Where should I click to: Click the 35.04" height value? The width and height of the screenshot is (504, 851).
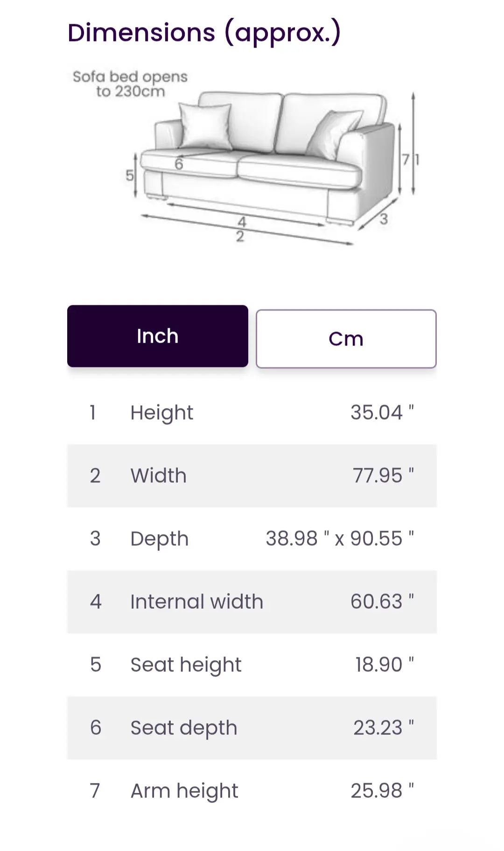click(x=382, y=412)
